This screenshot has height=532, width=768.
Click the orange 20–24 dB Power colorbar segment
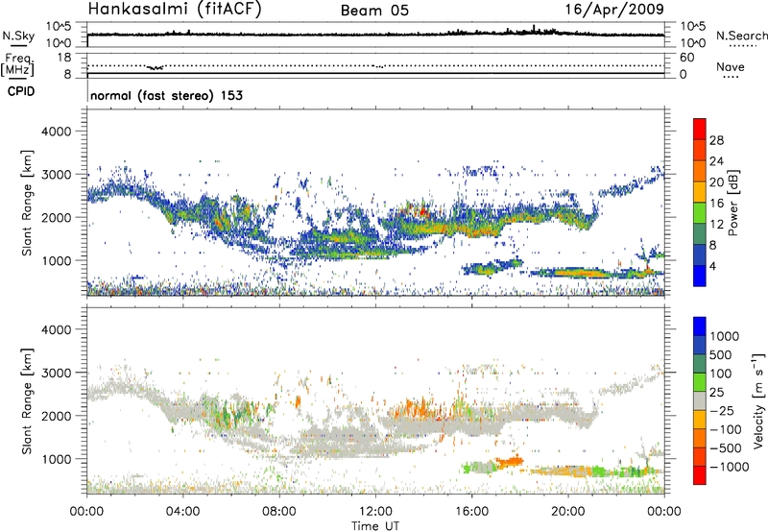point(700,171)
